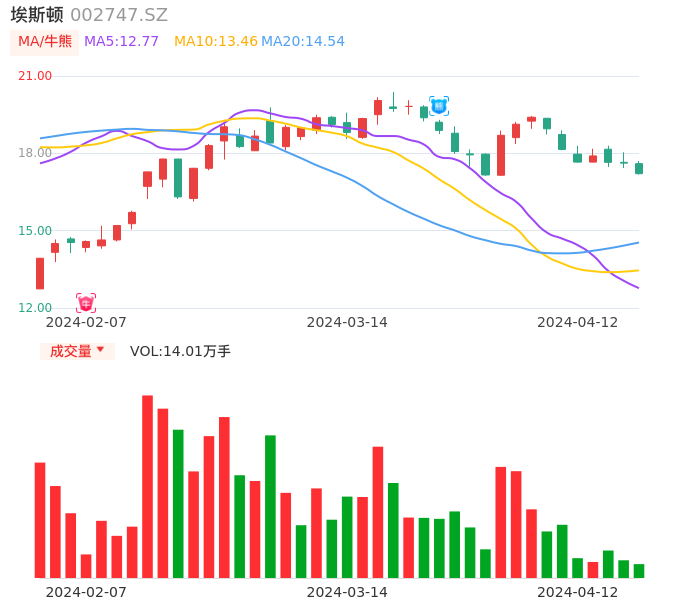686x606 pixels.
Task: Click the first red candlestick on left
Action: tap(40, 273)
